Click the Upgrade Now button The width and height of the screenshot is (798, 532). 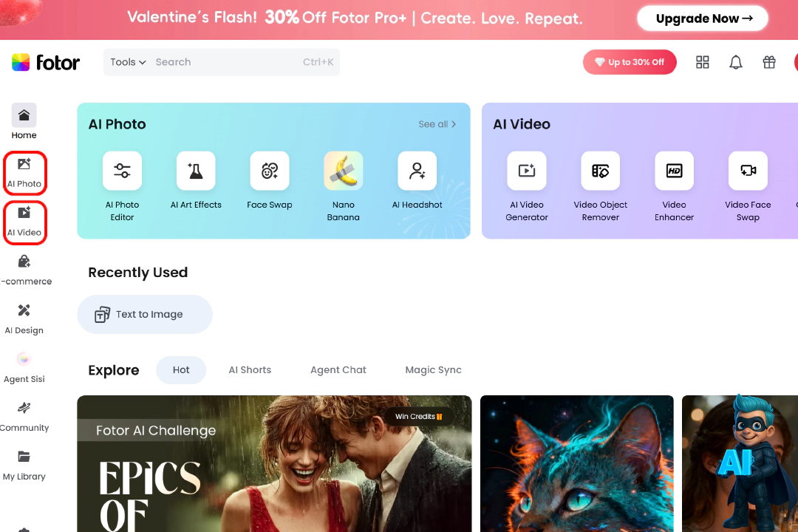[702, 18]
